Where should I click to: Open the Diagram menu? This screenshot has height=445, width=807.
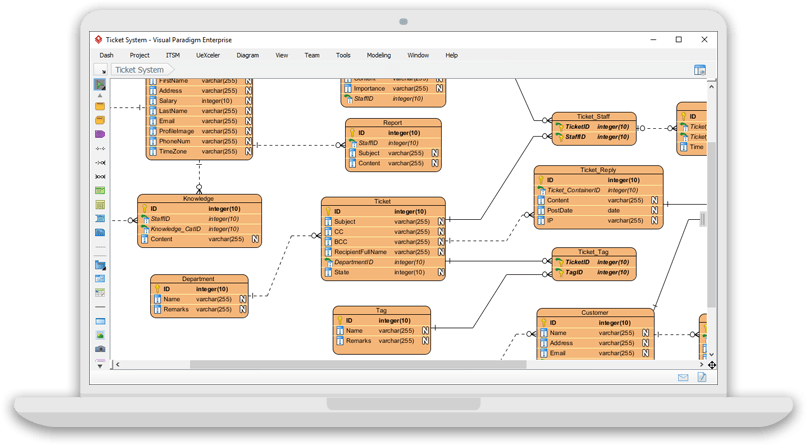coord(248,55)
